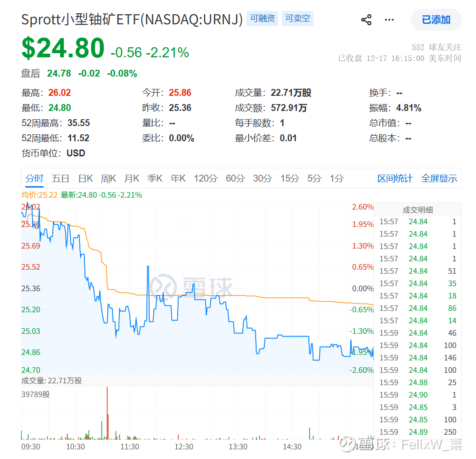Click the 15:59 trade at 24.89
This screenshot has height=459, width=476.
tap(418, 432)
